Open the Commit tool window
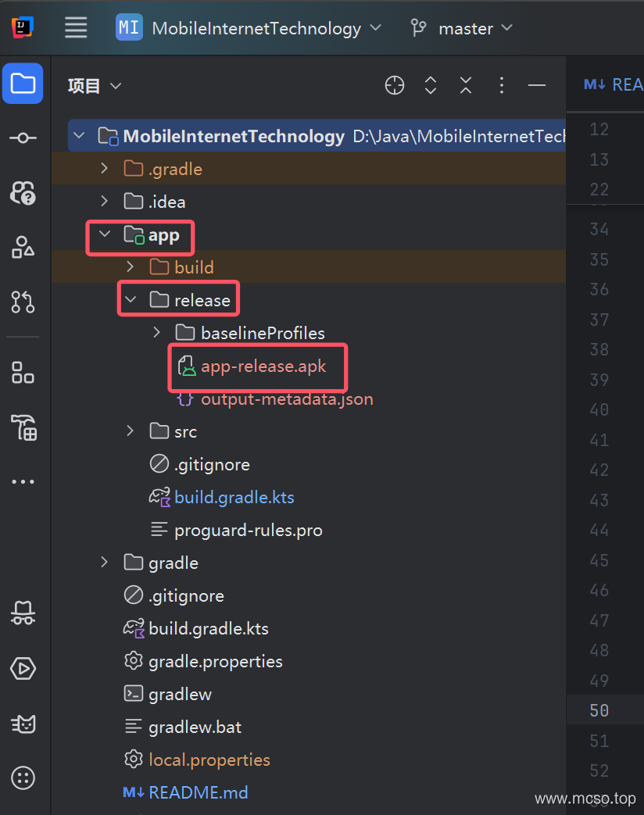Image resolution: width=644 pixels, height=815 pixels. click(23, 138)
